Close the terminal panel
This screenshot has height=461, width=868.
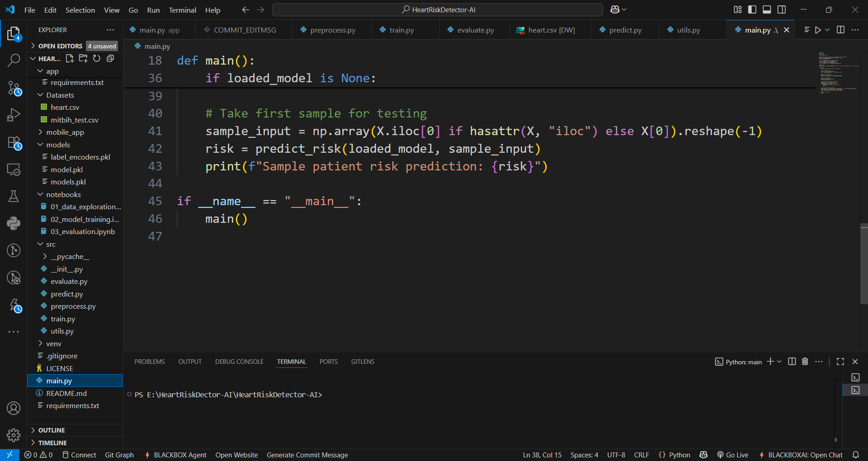855,362
